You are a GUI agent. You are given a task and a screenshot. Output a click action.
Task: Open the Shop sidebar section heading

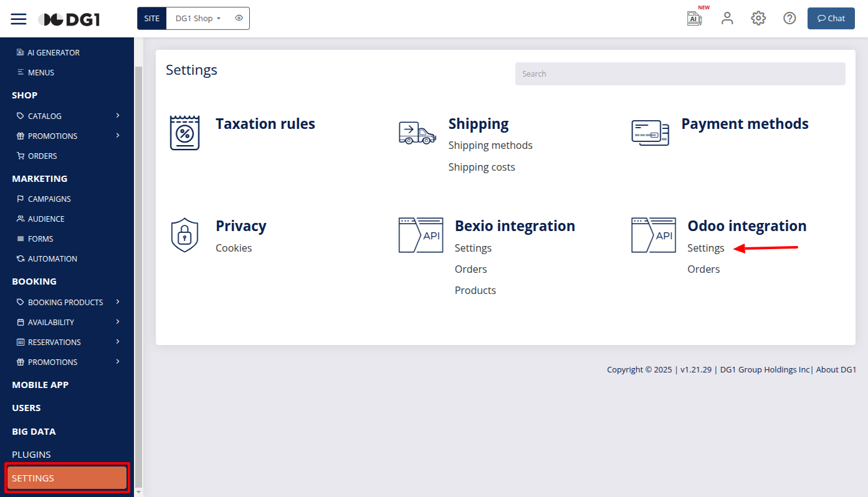click(24, 95)
